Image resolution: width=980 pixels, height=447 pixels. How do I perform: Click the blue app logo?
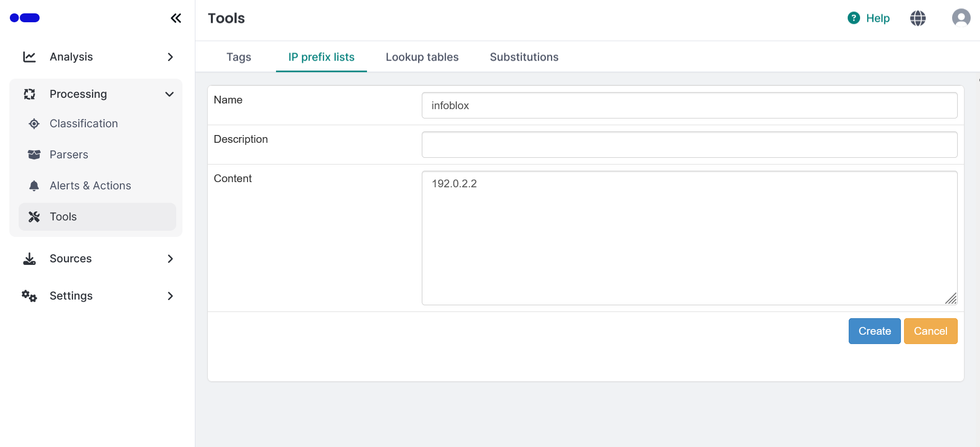tap(25, 18)
